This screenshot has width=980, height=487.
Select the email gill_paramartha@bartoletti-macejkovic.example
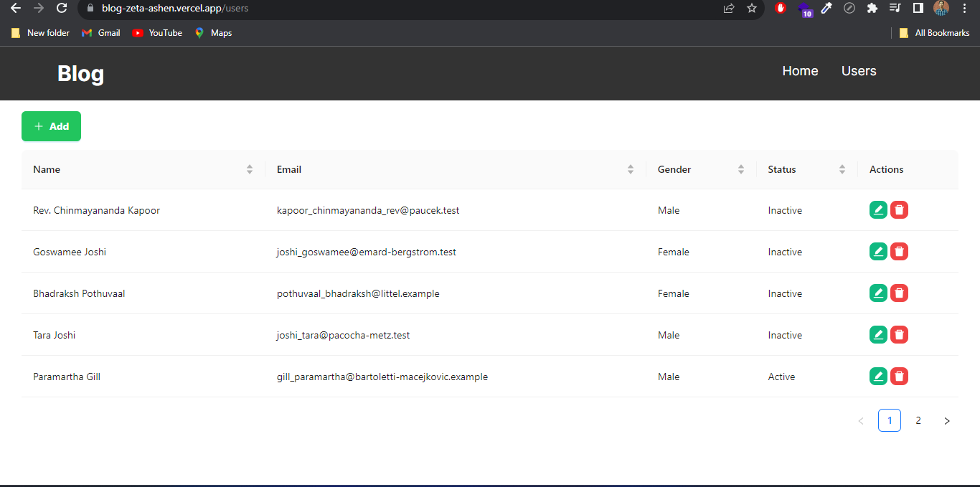point(382,377)
